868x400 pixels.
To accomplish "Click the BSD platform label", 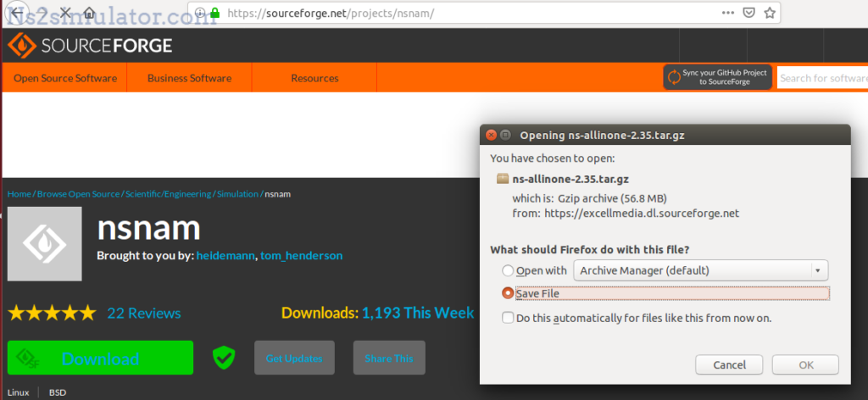I will pyautogui.click(x=58, y=393).
